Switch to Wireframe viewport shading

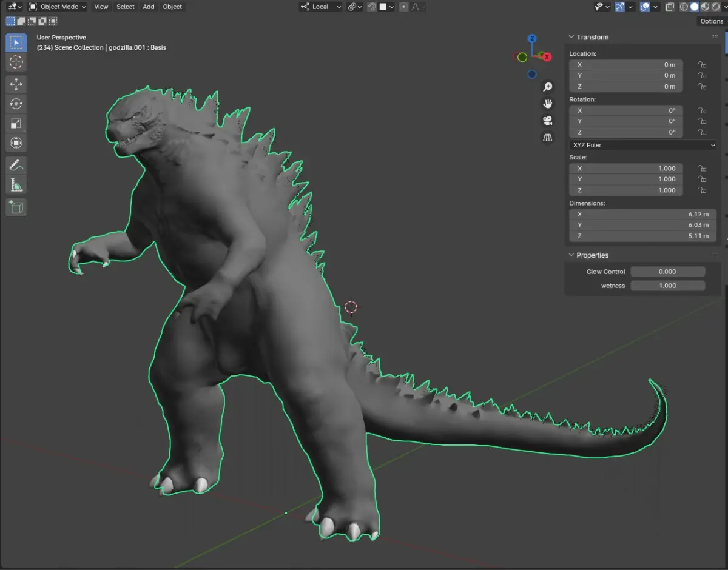[684, 7]
